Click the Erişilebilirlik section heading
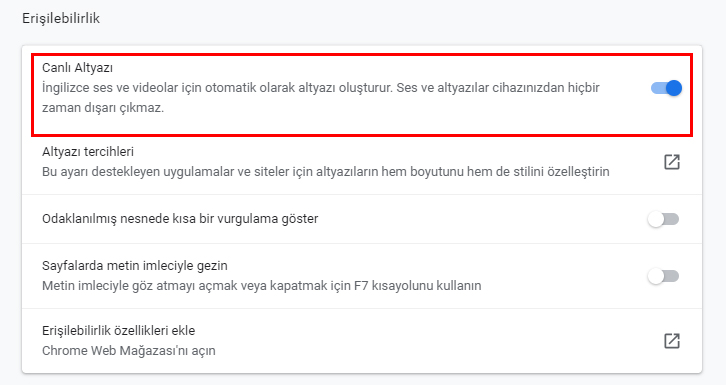This screenshot has width=726, height=385. click(61, 19)
